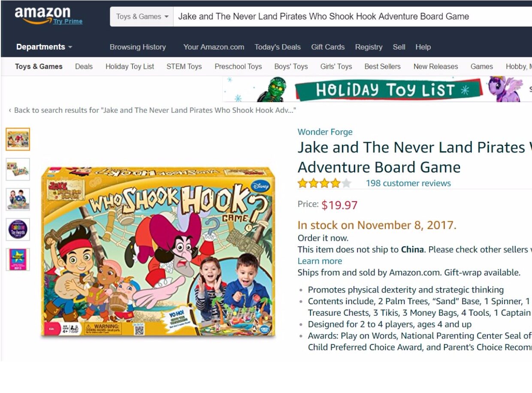
Task: Select the third thumbnail with kids playing
Action: coord(18,199)
